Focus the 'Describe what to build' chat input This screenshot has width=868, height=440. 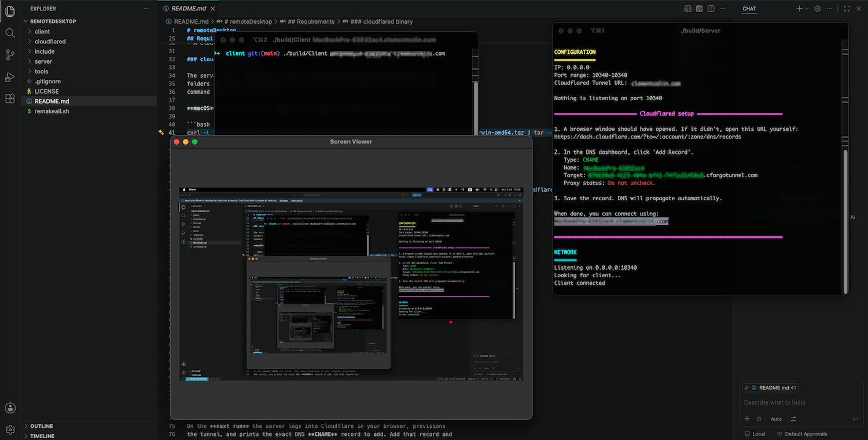point(801,402)
